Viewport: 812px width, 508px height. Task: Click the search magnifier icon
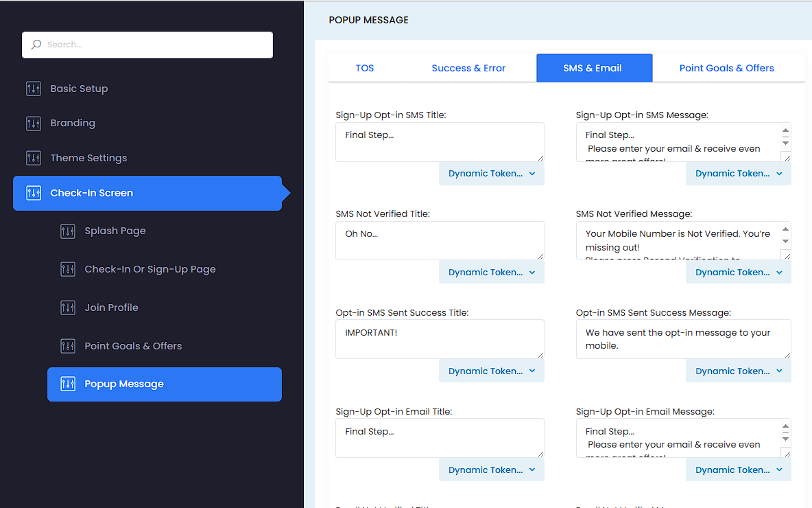pos(36,45)
